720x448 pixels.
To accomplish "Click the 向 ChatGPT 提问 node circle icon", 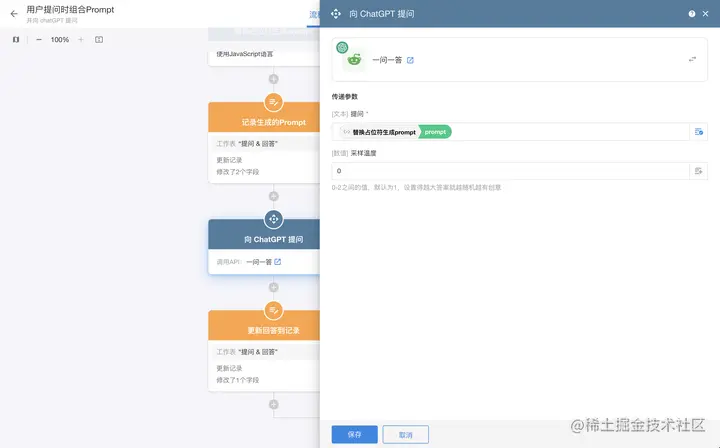I will click(274, 219).
